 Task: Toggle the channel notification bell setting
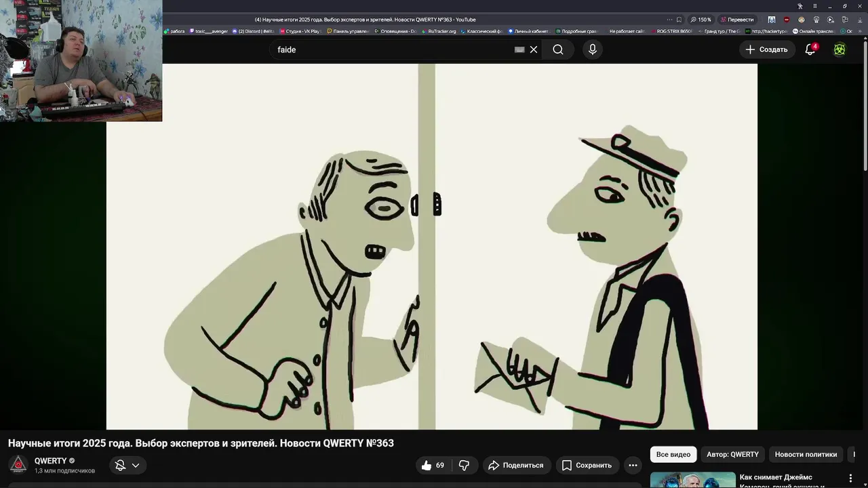click(x=120, y=465)
